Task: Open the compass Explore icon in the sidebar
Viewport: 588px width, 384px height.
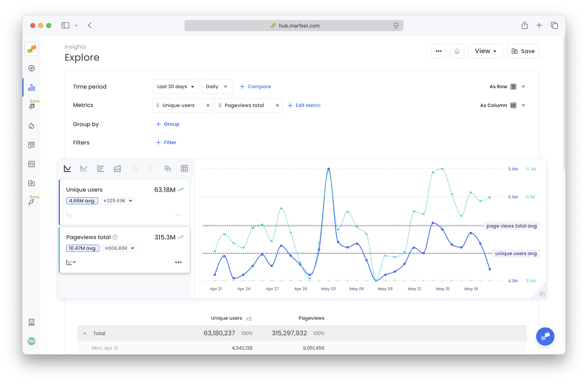Action: 31,68
